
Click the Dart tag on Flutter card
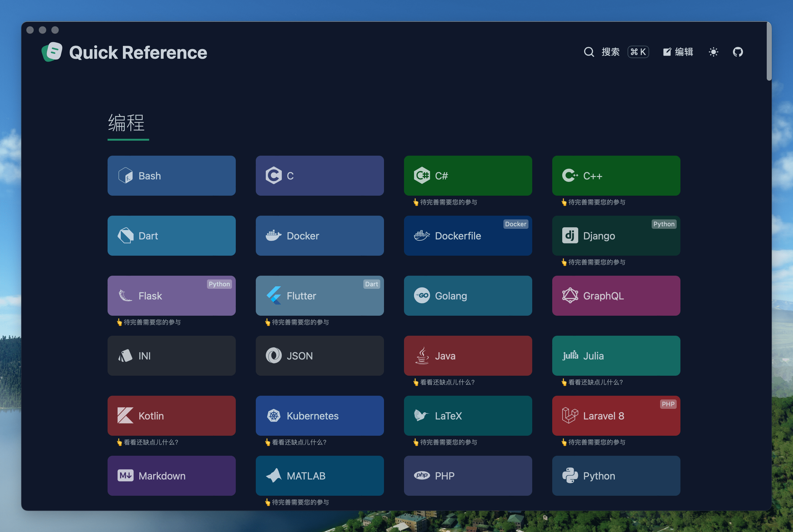(x=371, y=284)
